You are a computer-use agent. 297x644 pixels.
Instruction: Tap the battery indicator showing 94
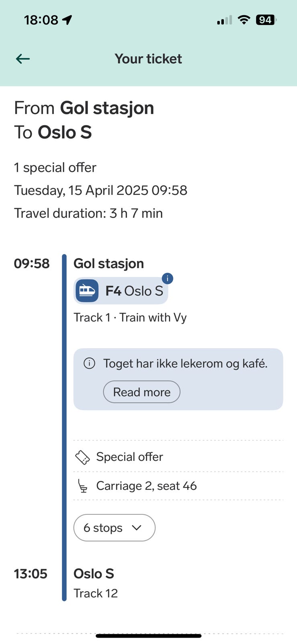266,20
